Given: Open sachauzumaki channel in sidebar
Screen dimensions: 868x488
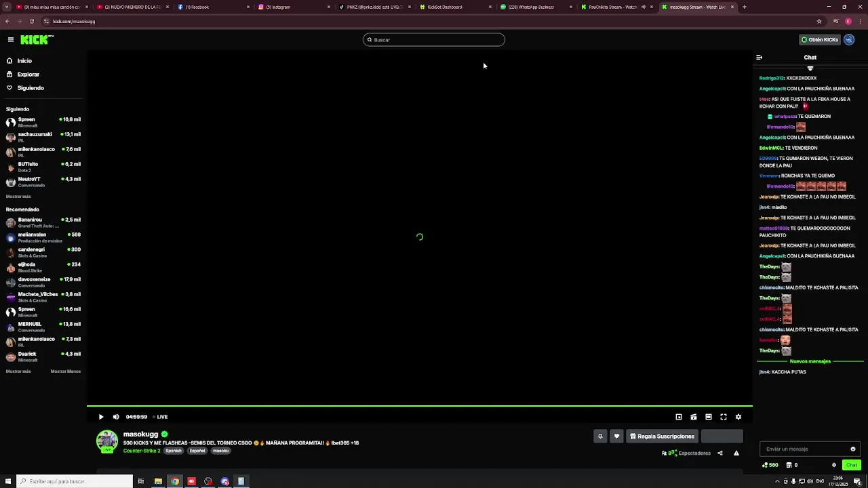Looking at the screenshot, I should [x=43, y=137].
